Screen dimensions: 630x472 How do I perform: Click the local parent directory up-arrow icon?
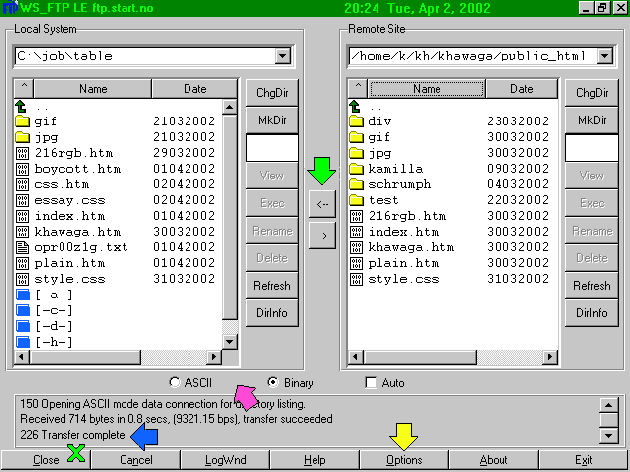coord(21,106)
